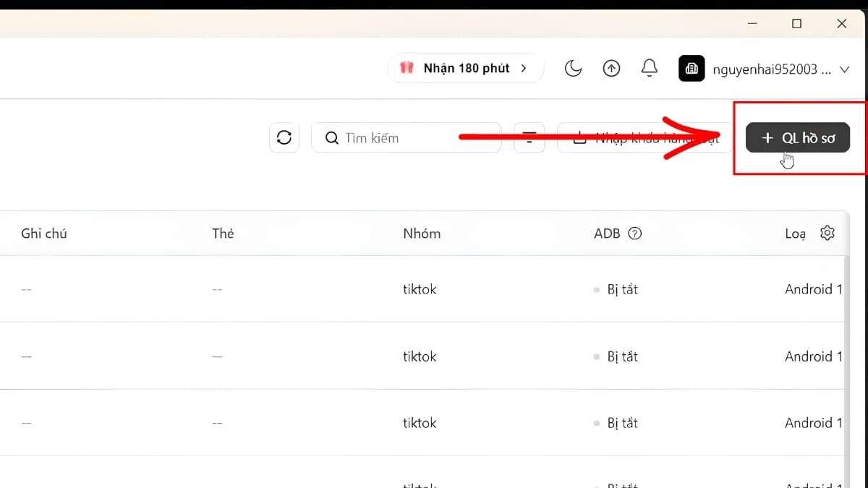The height and width of the screenshot is (488, 868).
Task: Open the upload arrow circle icon
Action: point(611,69)
